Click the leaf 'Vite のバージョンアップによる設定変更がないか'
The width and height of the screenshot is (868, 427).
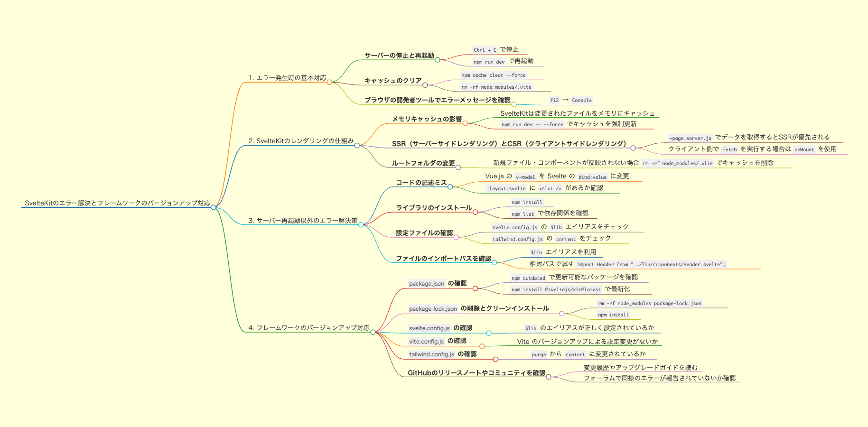coord(588,342)
